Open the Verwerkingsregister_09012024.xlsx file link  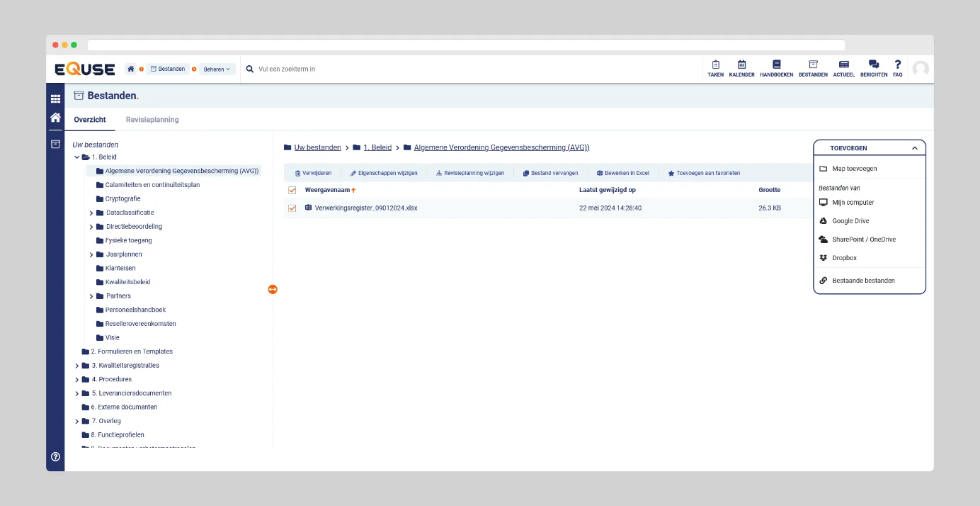click(365, 208)
